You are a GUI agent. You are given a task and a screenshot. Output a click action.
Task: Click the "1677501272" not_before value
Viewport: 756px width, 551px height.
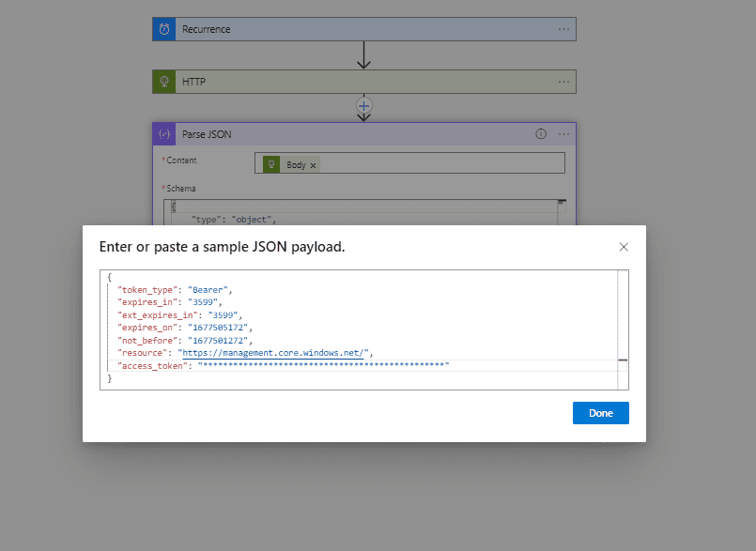[x=218, y=341]
